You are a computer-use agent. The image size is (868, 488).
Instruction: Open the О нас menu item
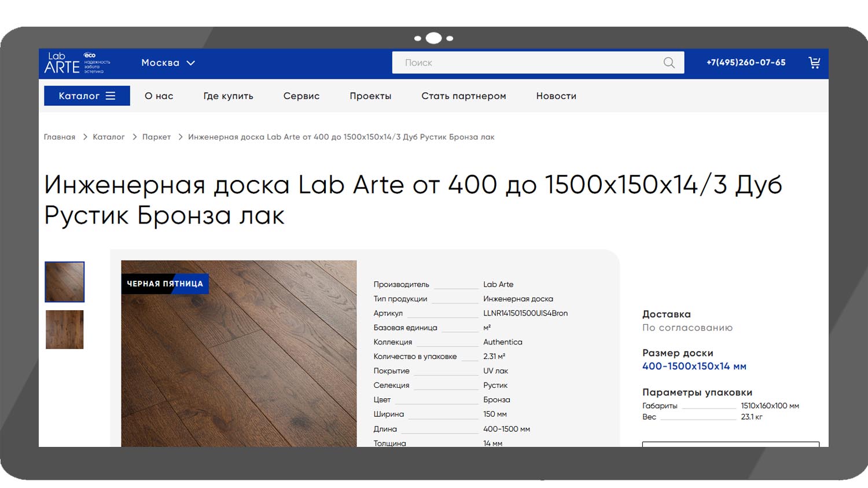point(159,96)
